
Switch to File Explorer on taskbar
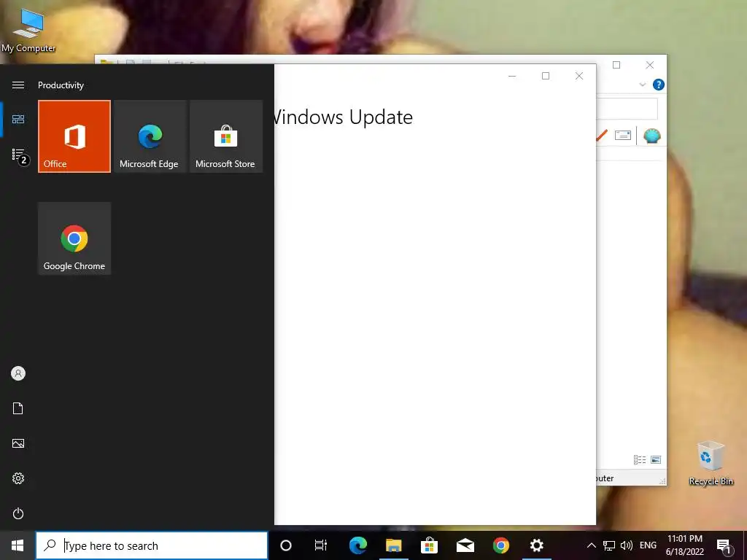[393, 545]
